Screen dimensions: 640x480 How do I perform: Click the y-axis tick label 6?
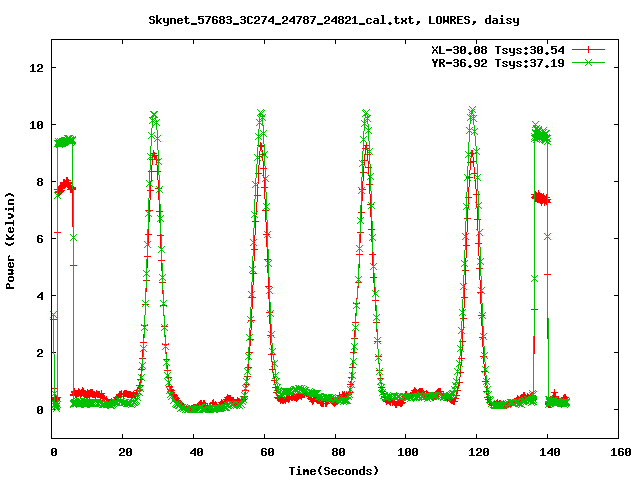tap(40, 239)
